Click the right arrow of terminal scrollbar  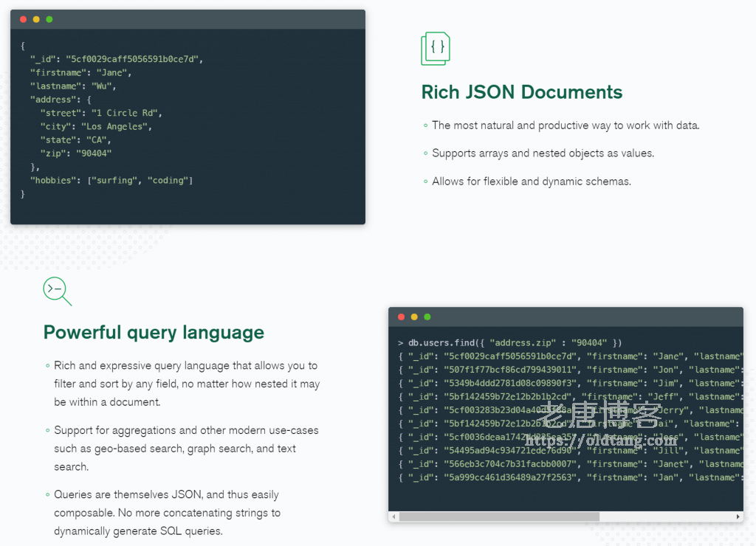point(738,516)
